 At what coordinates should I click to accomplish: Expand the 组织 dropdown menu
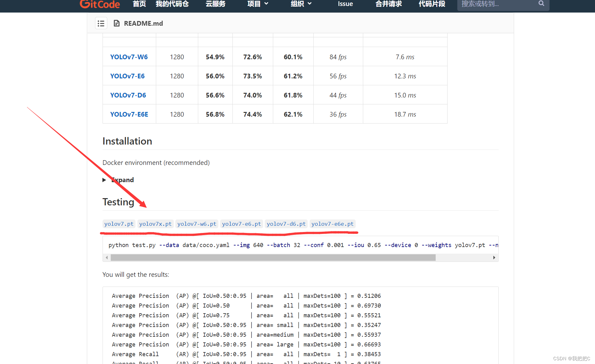301,4
